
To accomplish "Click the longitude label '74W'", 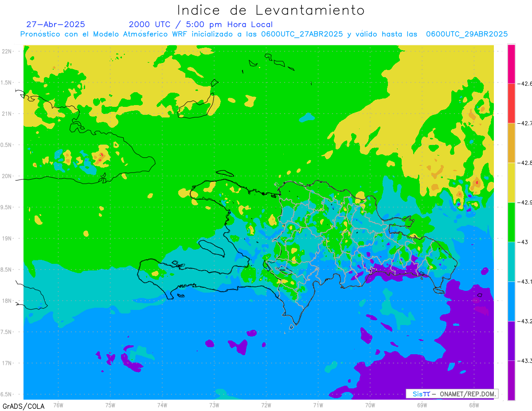I will click(162, 404).
